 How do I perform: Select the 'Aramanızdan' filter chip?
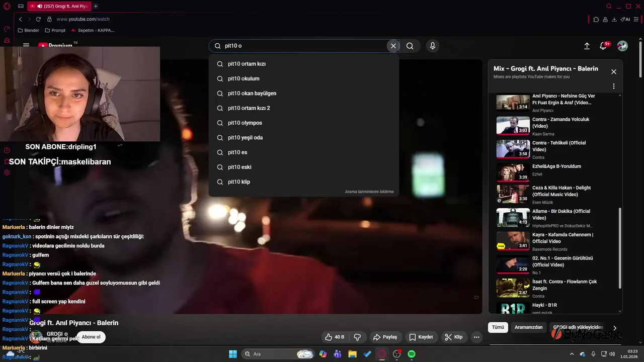[x=528, y=327]
